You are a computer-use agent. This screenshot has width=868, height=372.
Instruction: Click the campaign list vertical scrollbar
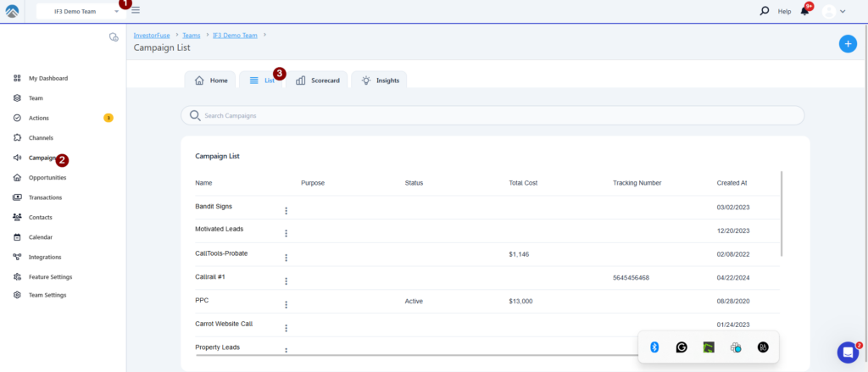coord(782,214)
